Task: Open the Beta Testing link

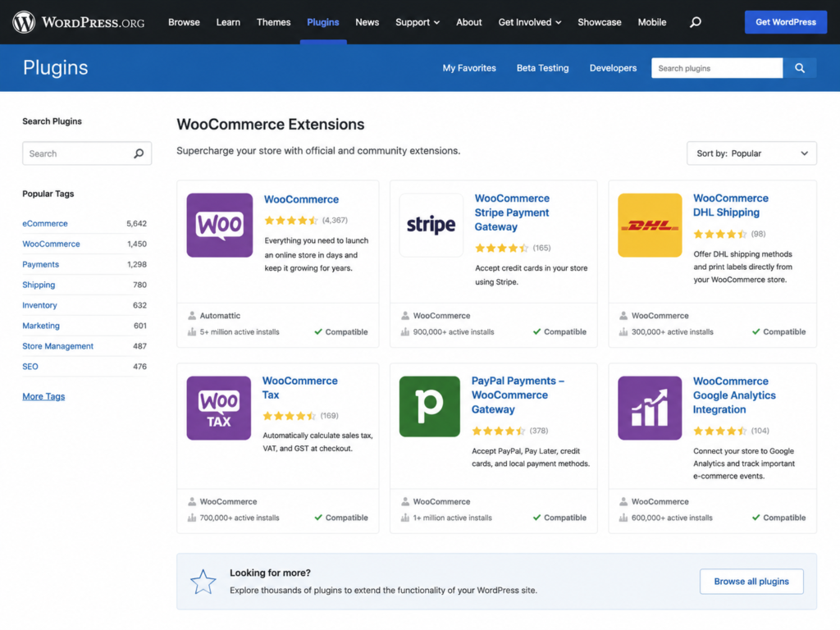Action: 543,68
